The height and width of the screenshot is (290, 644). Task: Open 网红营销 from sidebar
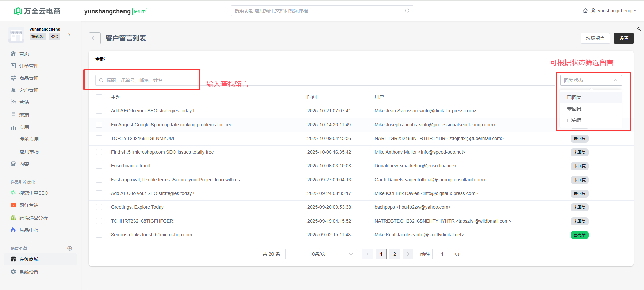click(29, 205)
